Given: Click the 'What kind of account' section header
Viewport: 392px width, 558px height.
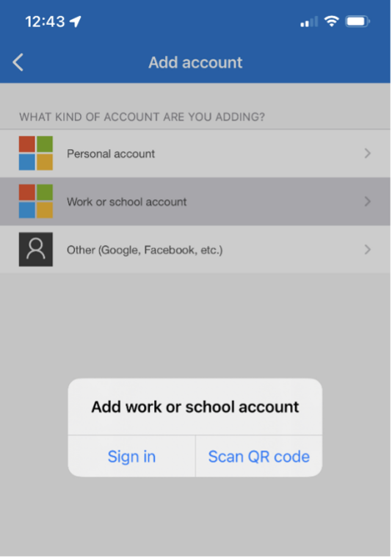Looking at the screenshot, I should [142, 117].
